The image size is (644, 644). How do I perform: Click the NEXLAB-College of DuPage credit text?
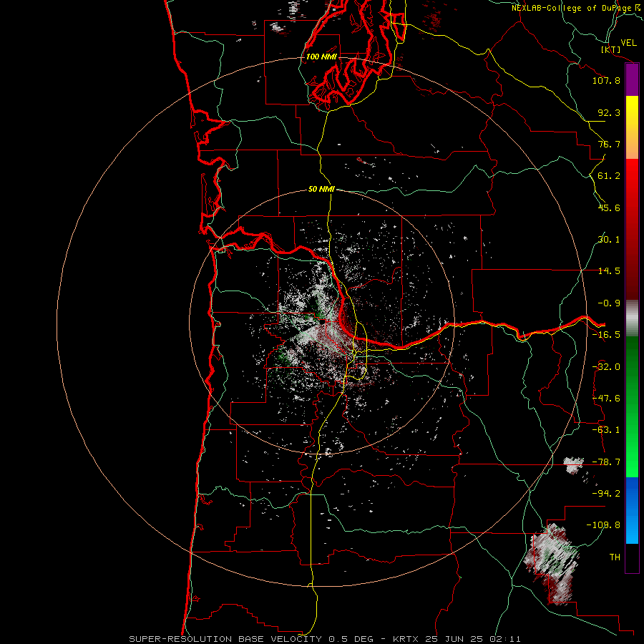(572, 8)
